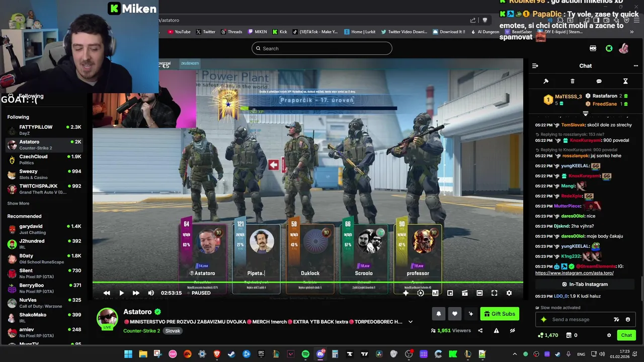Screen dimensions: 644x362
Task: Open the MIKEN bookmark
Action: (x=257, y=32)
